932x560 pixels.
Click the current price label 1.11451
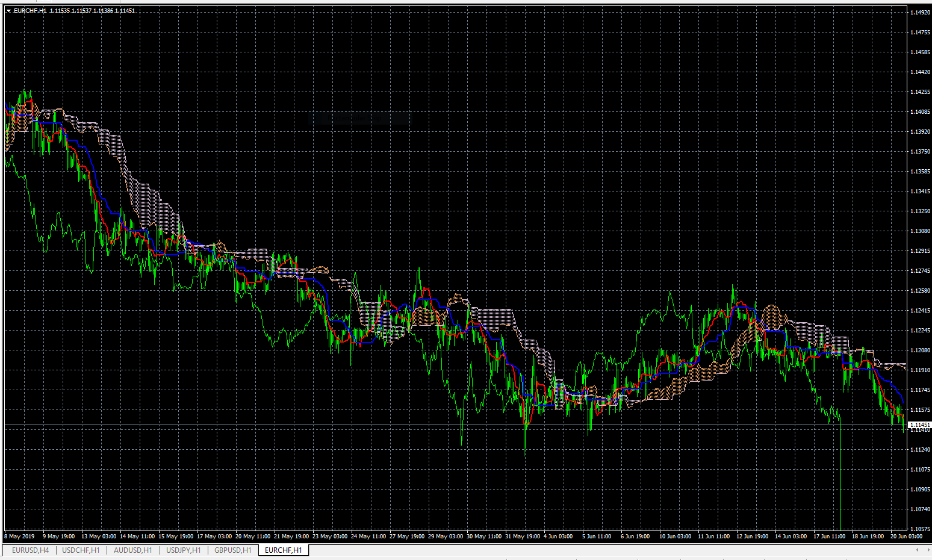919,425
